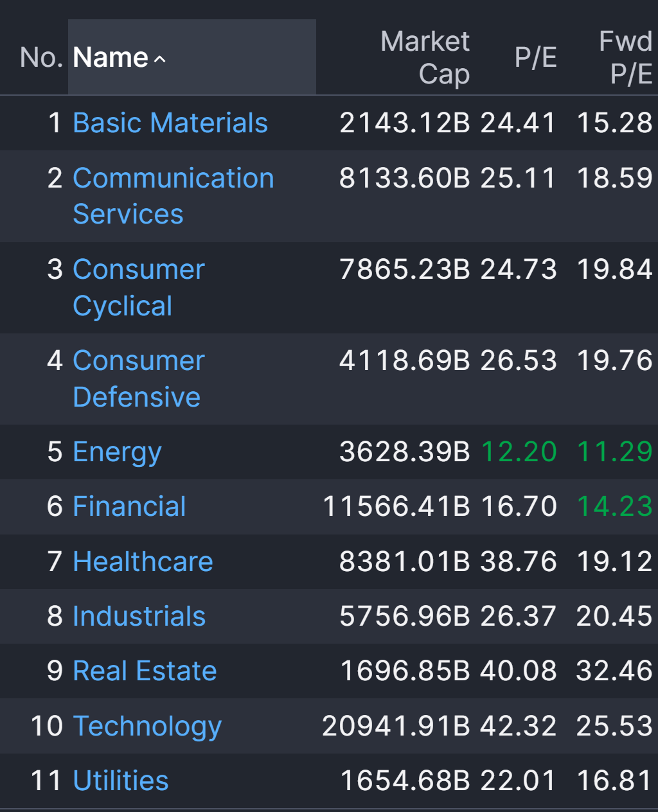Open the Basic Materials sector link
Viewport: 658px width, 812px height.
170,123
